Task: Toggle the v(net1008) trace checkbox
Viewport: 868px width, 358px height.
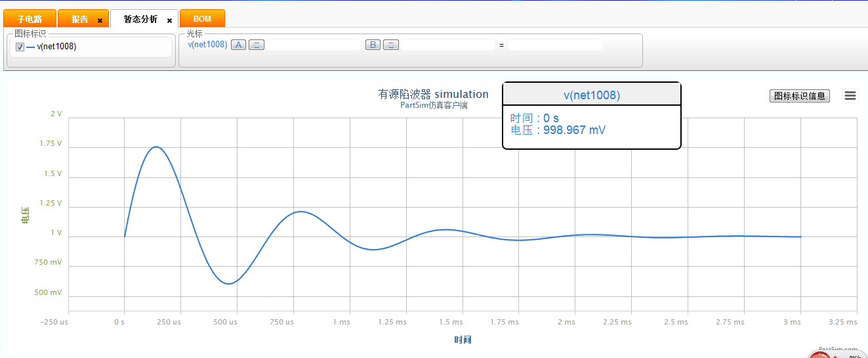Action: point(20,47)
